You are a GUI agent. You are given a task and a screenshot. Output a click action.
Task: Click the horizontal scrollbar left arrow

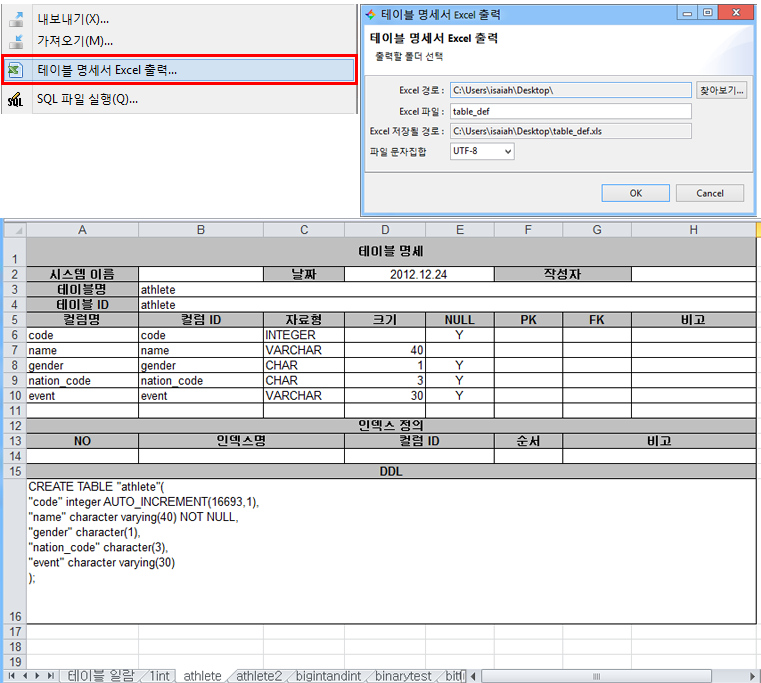click(x=474, y=676)
